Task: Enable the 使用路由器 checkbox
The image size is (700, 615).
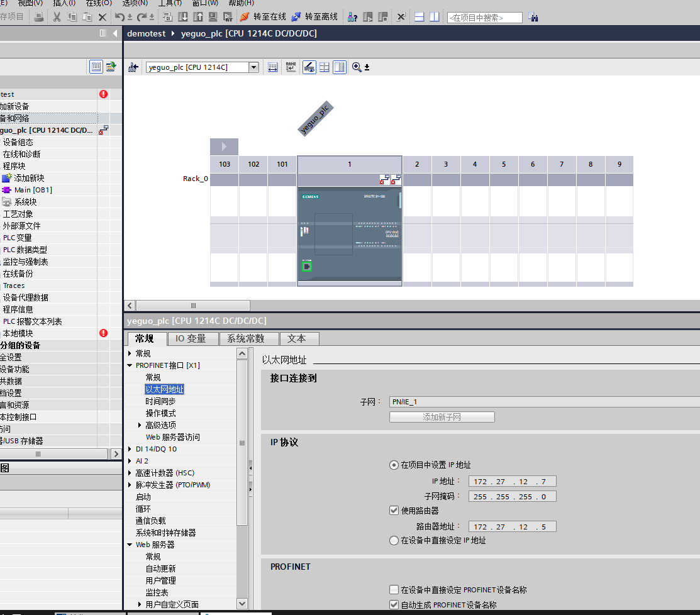Action: pyautogui.click(x=394, y=511)
